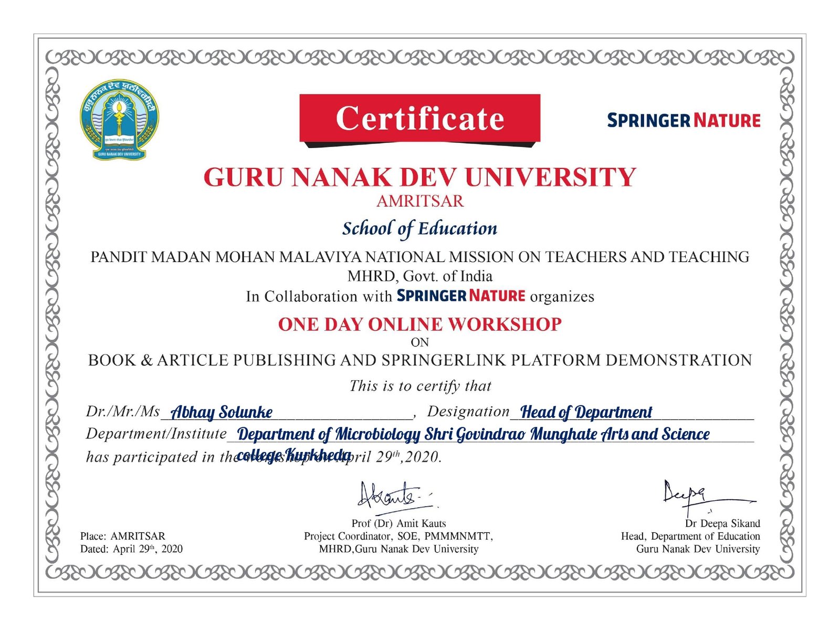840x630 pixels.
Task: Click the Designation field reading Head of Department
Action: 586,412
